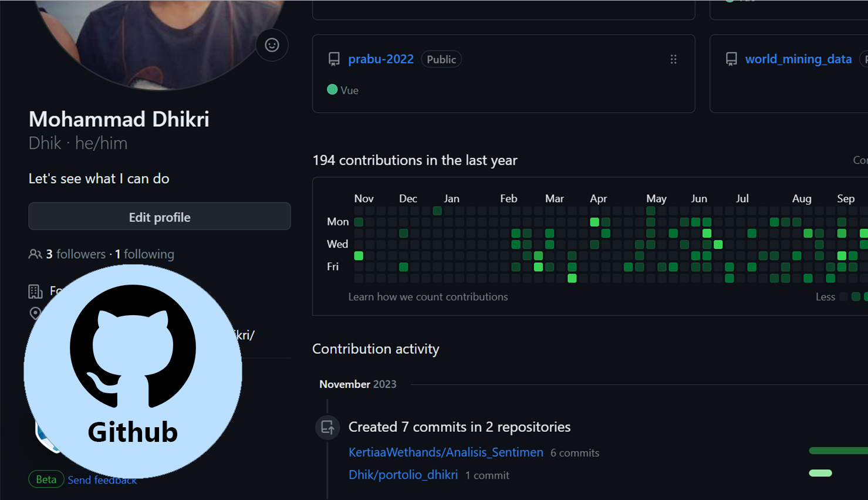
Task: Open the smiley set-status icon
Action: [272, 45]
